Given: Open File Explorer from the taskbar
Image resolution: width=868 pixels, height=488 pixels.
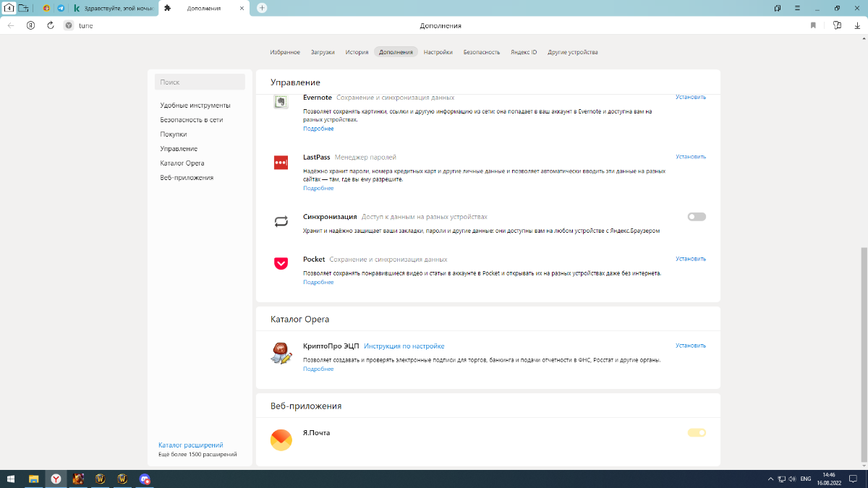Looking at the screenshot, I should (x=33, y=479).
